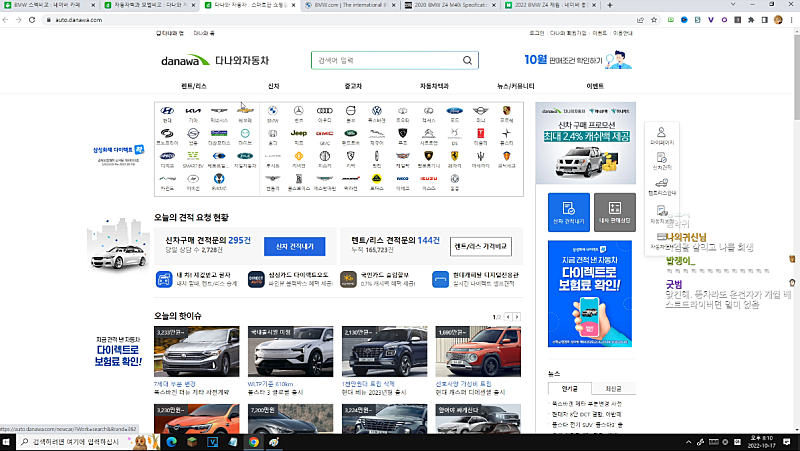
Task: Click the search keyword input field
Action: coord(385,60)
